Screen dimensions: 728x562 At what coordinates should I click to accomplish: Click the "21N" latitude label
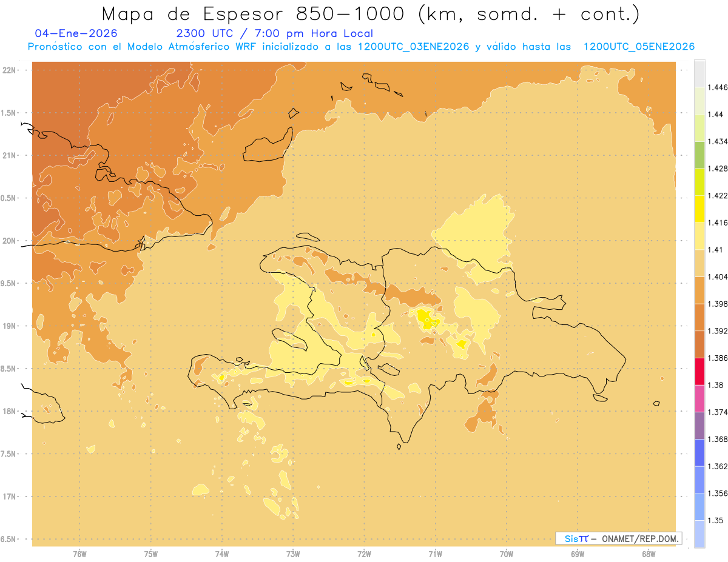(10, 155)
